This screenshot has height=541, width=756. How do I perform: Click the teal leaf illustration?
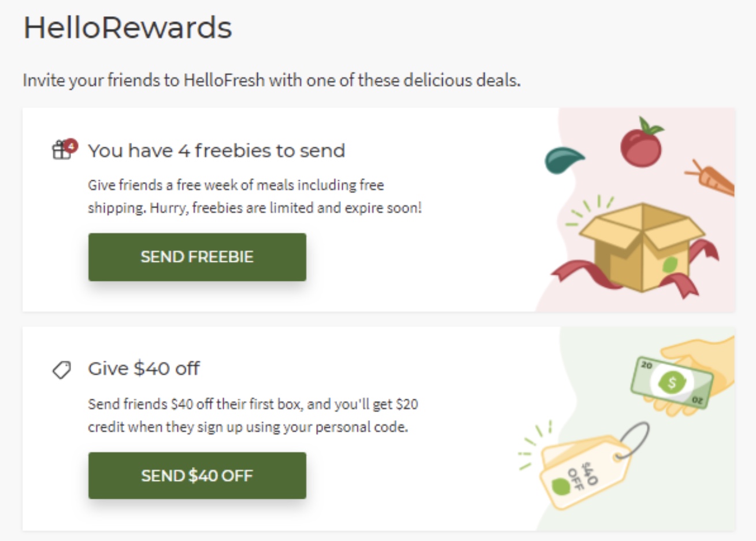563,160
